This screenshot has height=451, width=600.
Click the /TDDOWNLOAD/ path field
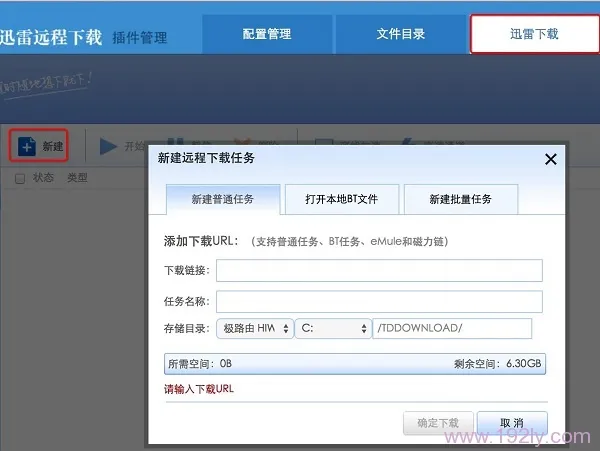click(452, 329)
